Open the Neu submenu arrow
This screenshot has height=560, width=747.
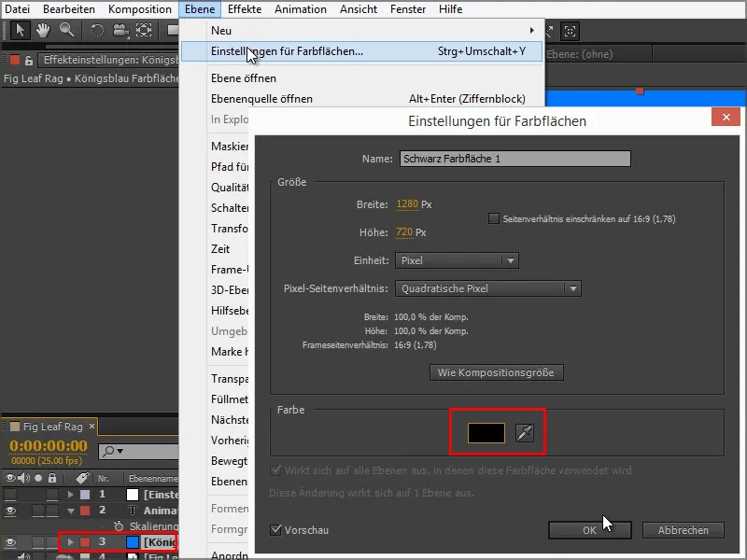(531, 31)
